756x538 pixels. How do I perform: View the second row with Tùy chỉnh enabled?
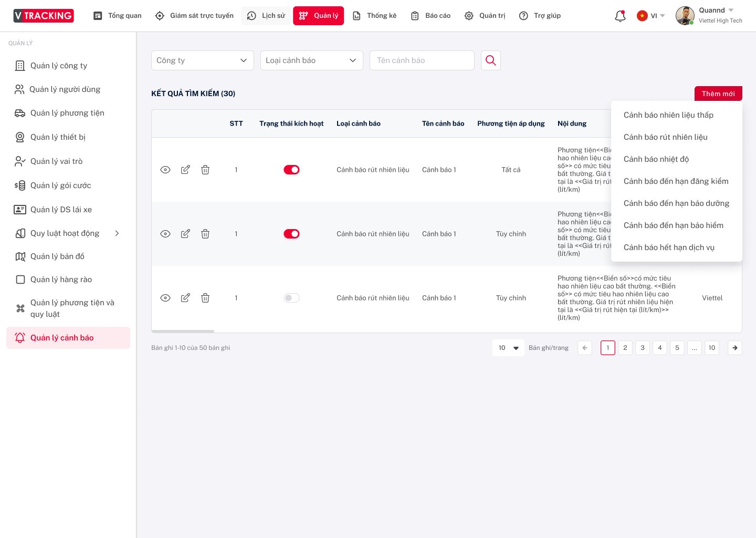pyautogui.click(x=165, y=234)
